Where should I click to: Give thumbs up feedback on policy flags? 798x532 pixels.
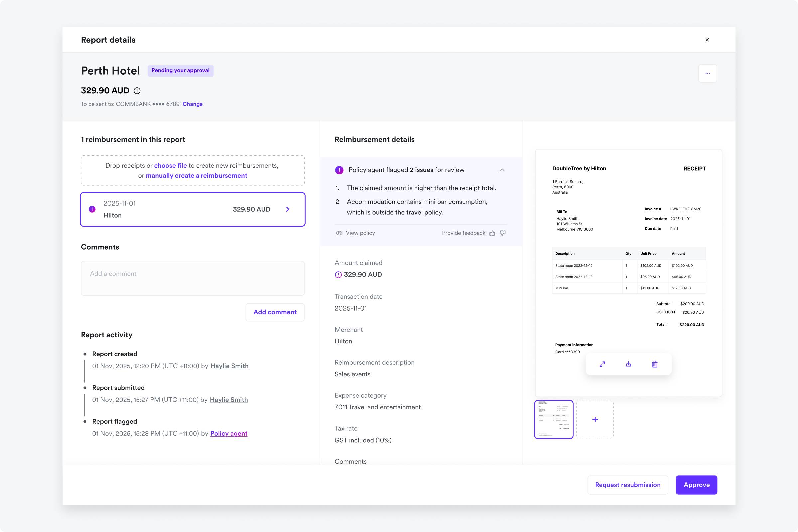click(492, 233)
